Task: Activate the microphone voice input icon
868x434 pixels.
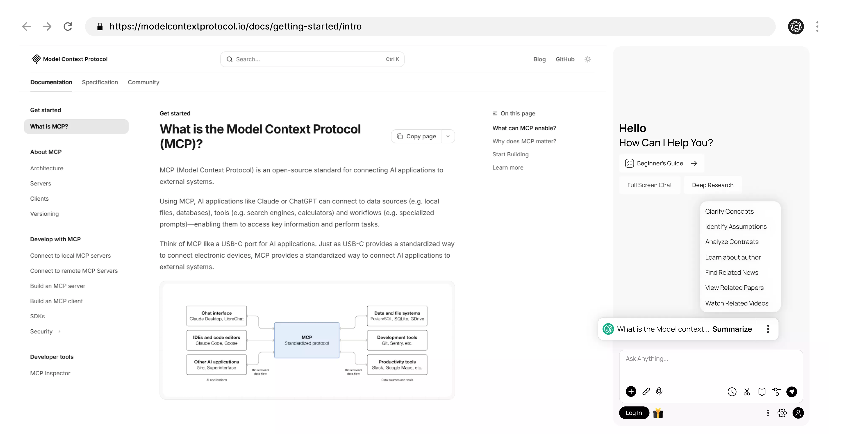Action: click(x=659, y=392)
